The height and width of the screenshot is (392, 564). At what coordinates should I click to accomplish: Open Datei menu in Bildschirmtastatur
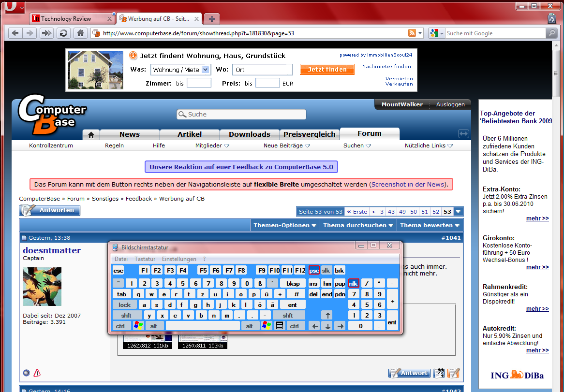pos(121,259)
